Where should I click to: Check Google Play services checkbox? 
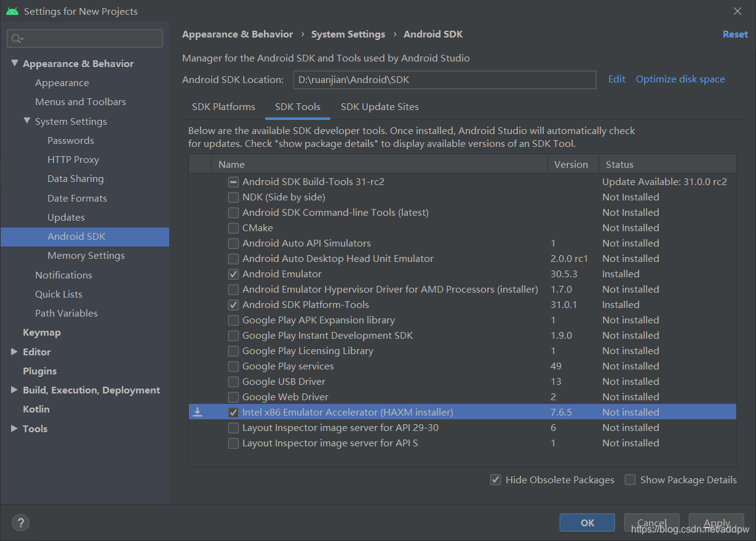click(233, 366)
